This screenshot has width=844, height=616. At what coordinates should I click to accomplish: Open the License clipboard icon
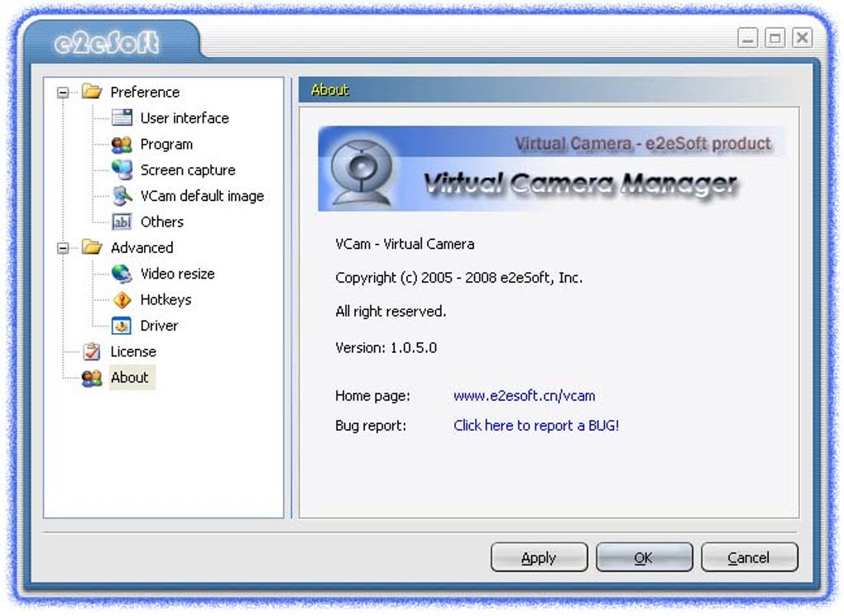point(92,351)
